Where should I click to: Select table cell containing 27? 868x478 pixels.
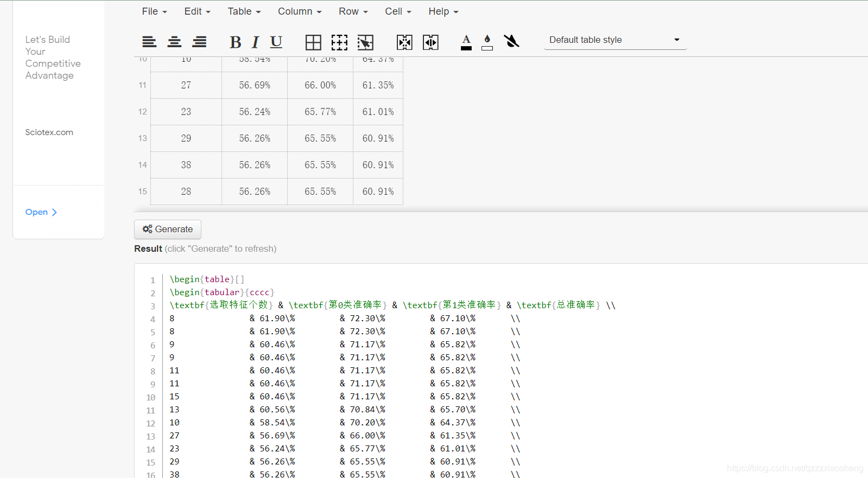click(x=186, y=85)
